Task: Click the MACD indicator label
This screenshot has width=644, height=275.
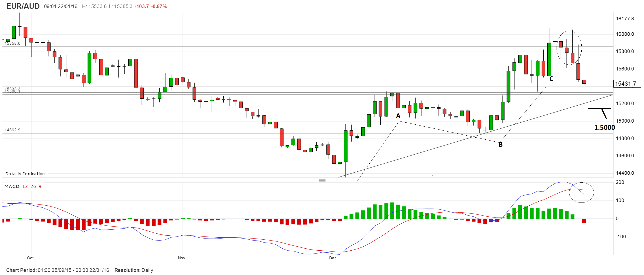Action: click(x=12, y=186)
